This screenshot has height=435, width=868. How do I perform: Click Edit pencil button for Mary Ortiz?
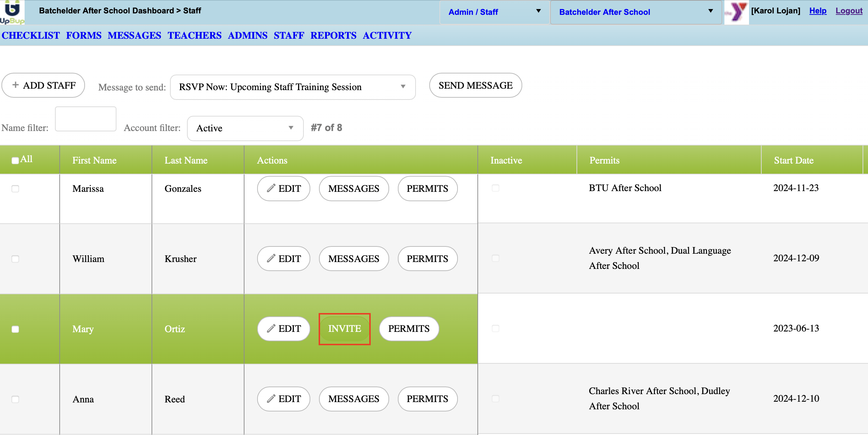coord(284,329)
